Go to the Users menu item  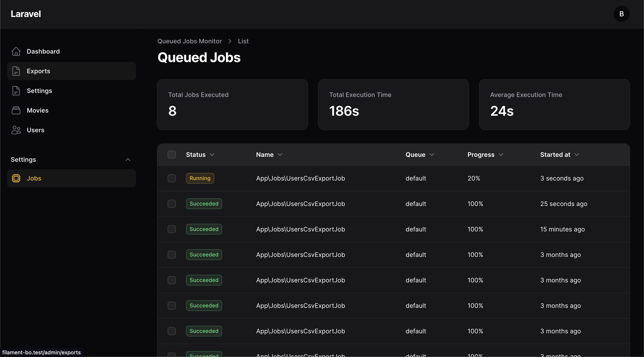tap(36, 130)
